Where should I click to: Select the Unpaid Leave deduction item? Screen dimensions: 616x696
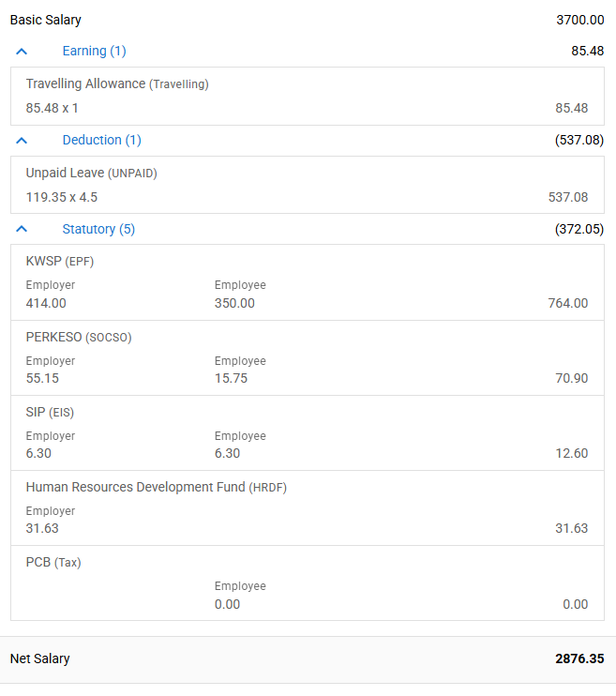pos(91,174)
